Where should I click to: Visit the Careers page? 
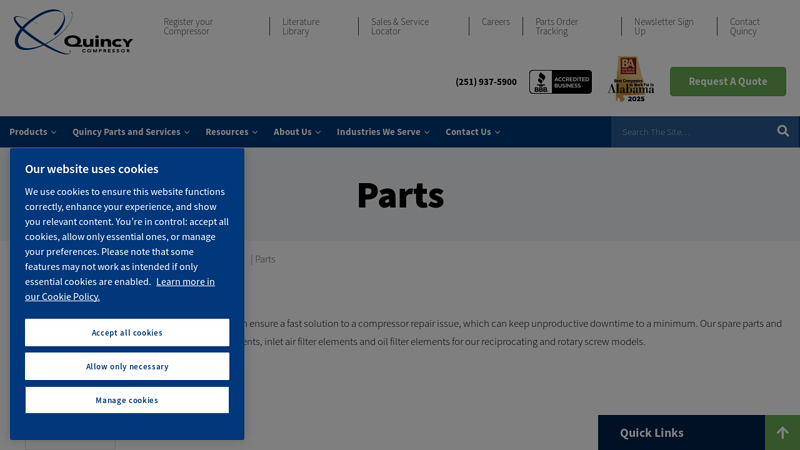[x=495, y=22]
